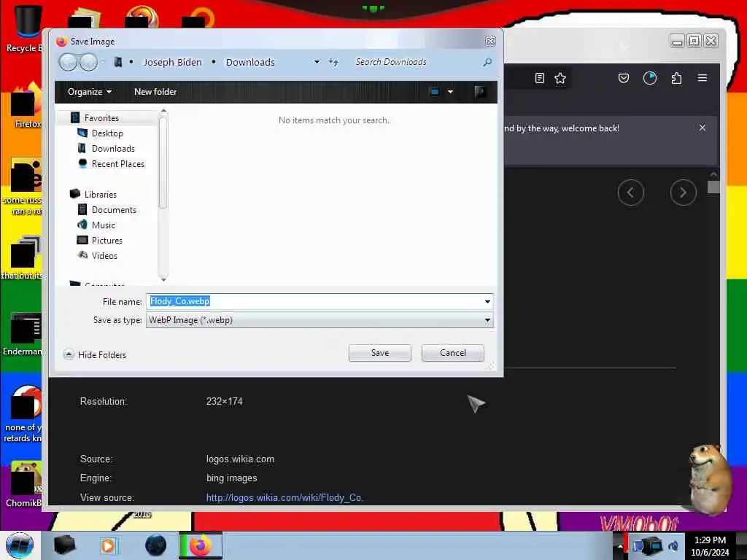This screenshot has width=747, height=560.
Task: Click the previous image arrow button
Action: coord(630,192)
